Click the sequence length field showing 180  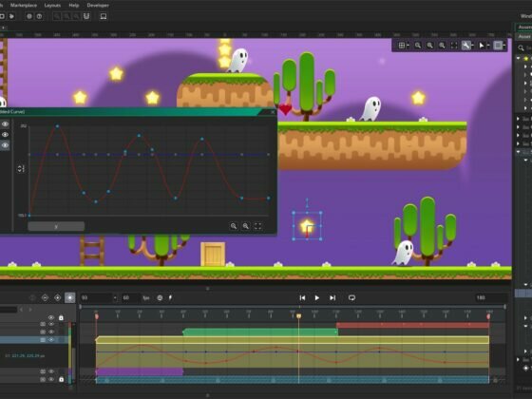pos(490,298)
